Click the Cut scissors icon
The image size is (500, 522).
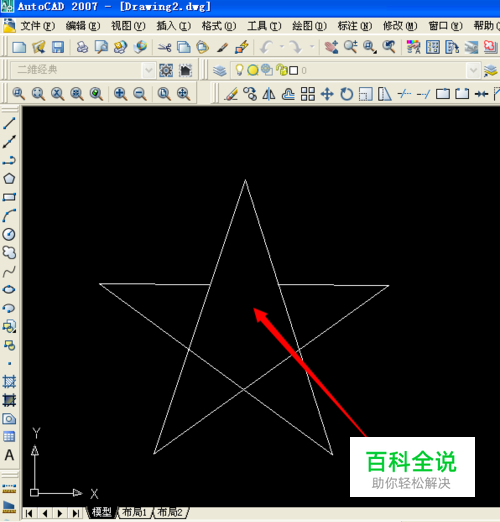click(164, 47)
